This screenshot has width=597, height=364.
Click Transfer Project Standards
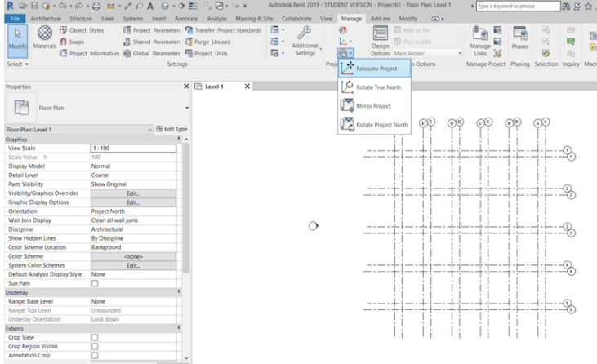click(x=223, y=30)
